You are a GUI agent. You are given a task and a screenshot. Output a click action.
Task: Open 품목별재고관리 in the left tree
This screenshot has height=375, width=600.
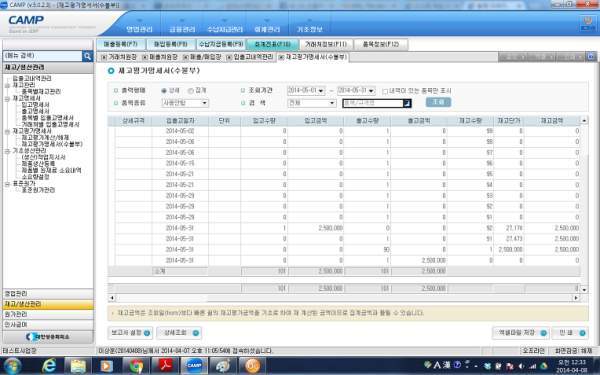[x=41, y=92]
